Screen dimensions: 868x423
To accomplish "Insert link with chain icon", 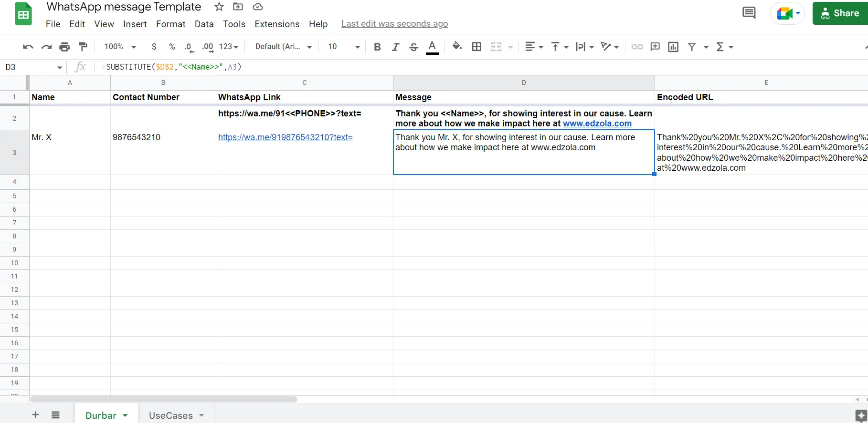I will (x=637, y=47).
